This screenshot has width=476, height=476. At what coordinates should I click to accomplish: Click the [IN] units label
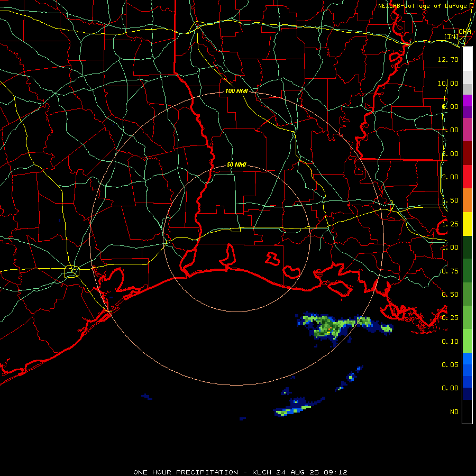452,36
